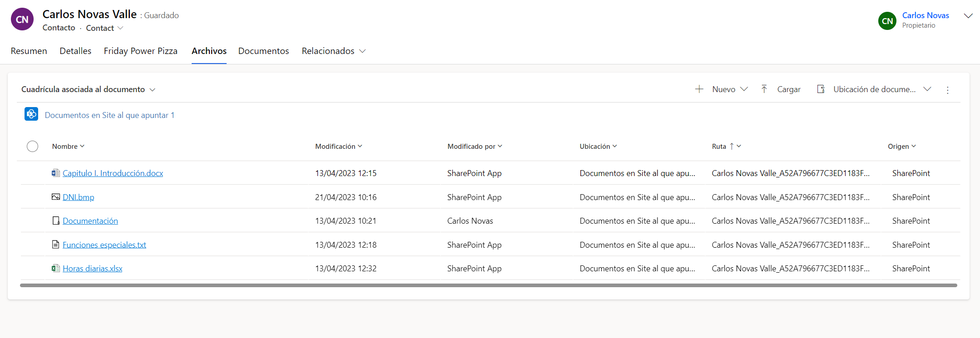The image size is (980, 338).
Task: Select the Archivos tab
Action: (x=209, y=51)
